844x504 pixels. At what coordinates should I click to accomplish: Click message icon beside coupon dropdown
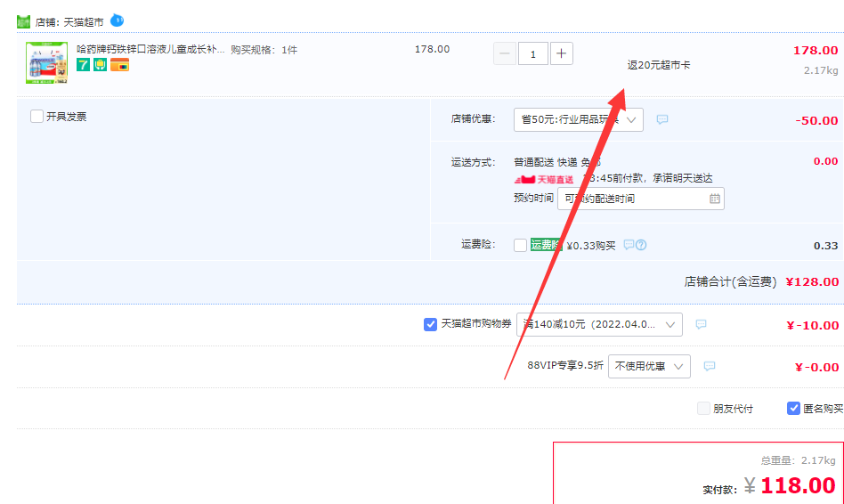coord(701,324)
